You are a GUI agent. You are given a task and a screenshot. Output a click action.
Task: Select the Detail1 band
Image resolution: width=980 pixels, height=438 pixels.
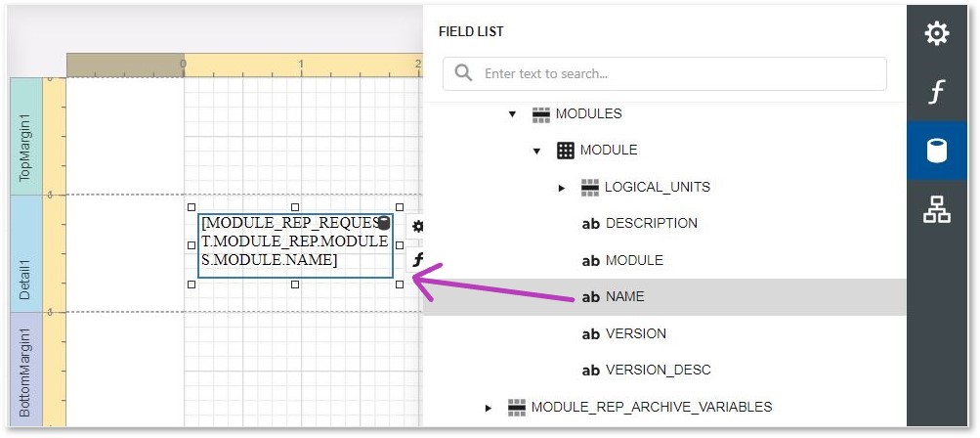[x=25, y=253]
